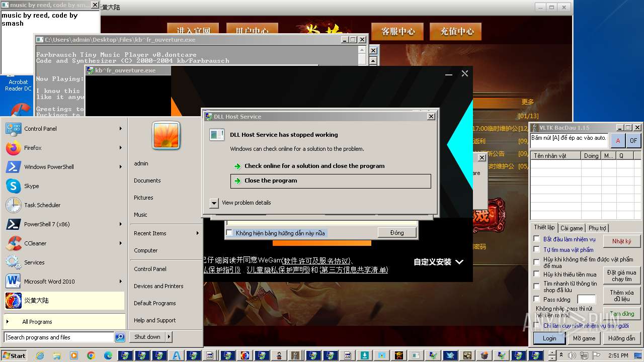Image resolution: width=644 pixels, height=362 pixels.
Task: Switch to Thiết lập tab
Action: (x=544, y=228)
